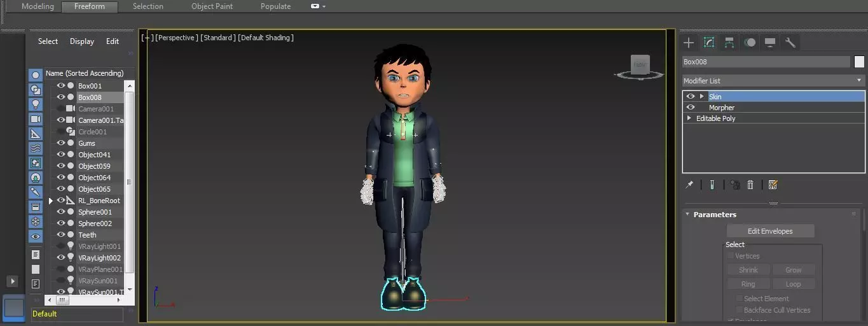Click the [Default Shading] viewport label
Screen dimensions: 868x326
click(266, 38)
